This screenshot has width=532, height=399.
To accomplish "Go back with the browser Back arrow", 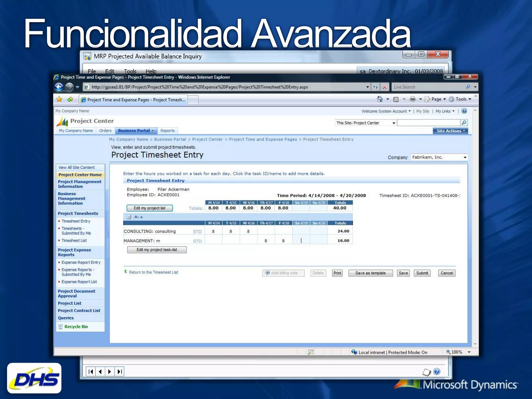I will (x=59, y=87).
